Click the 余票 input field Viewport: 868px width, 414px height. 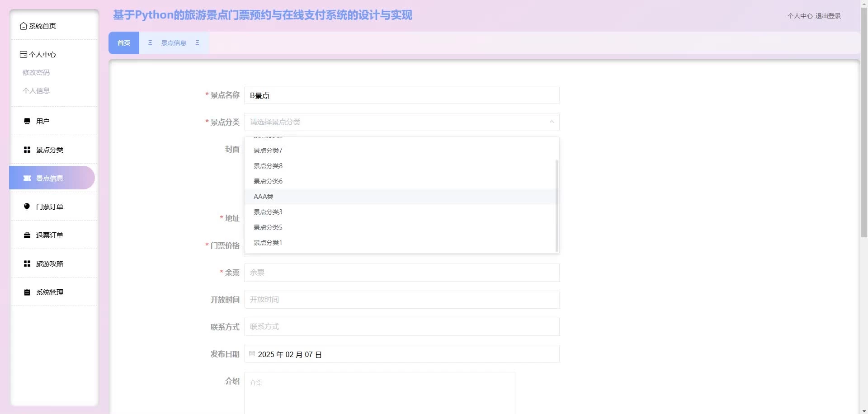tap(402, 273)
